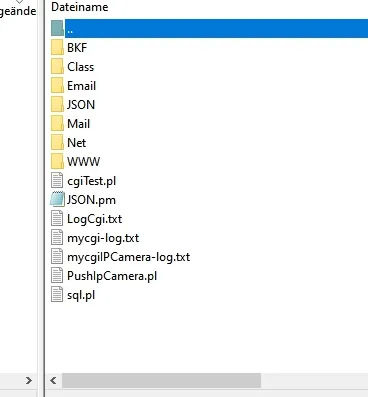Select the '..' parent directory entry
The height and width of the screenshot is (397, 368).
[217, 28]
